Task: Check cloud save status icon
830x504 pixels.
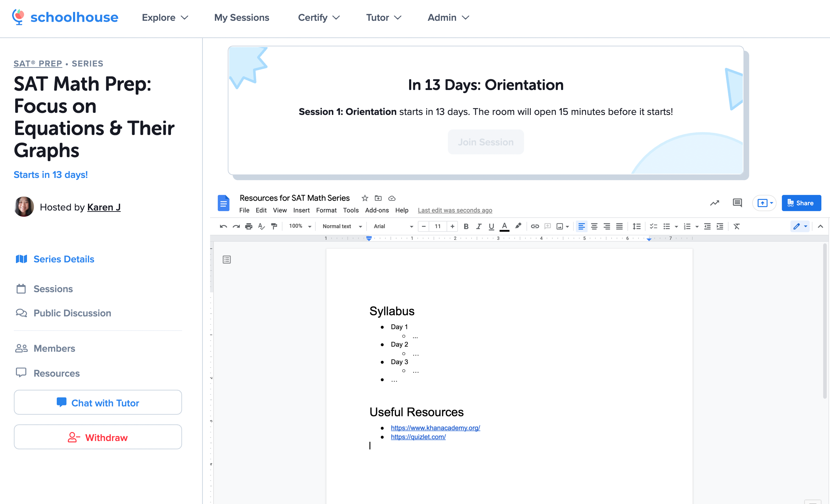Action: pos(392,198)
